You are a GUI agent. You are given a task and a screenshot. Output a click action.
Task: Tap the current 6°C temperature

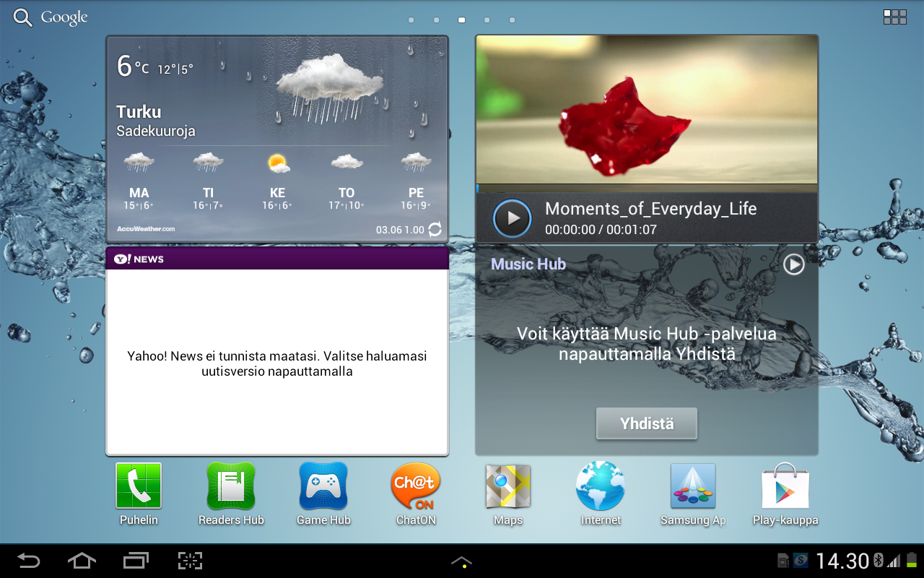133,66
